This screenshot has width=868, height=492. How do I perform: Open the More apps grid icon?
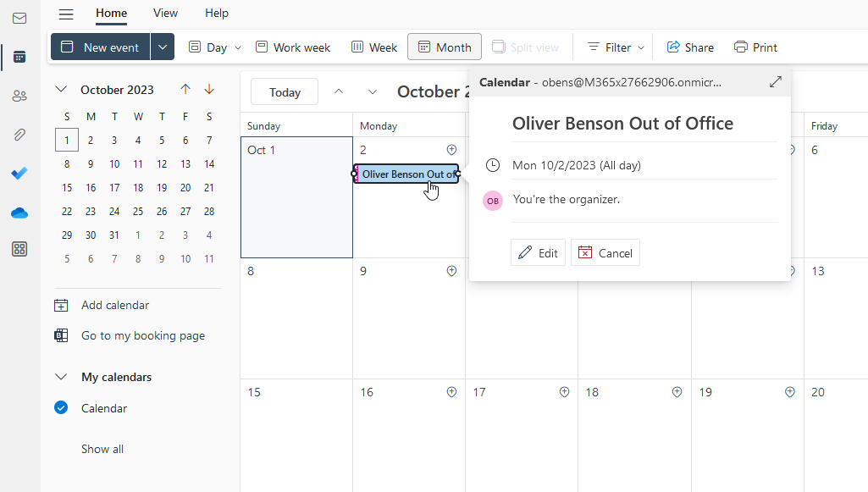pyautogui.click(x=19, y=249)
